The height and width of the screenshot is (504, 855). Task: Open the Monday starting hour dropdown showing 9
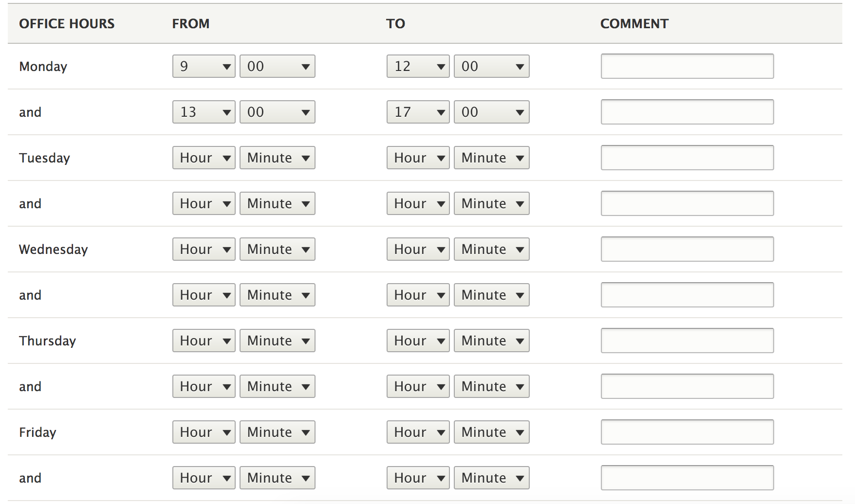click(204, 66)
